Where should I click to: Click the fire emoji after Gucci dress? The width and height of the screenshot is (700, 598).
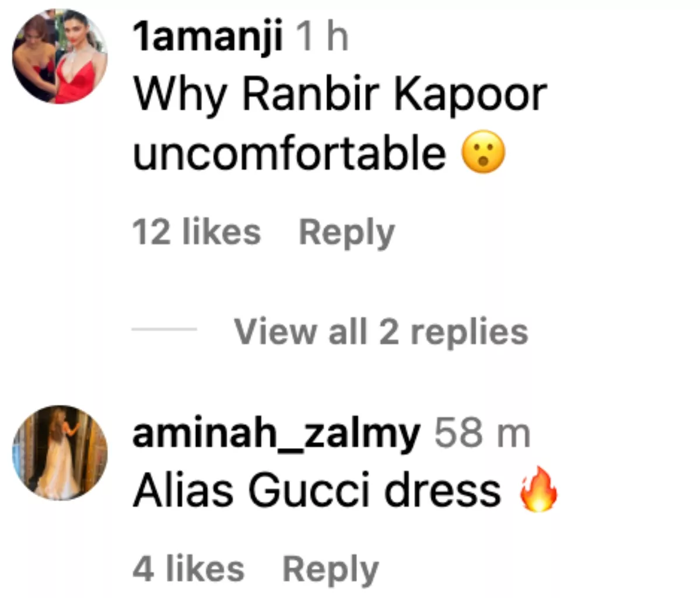[538, 489]
